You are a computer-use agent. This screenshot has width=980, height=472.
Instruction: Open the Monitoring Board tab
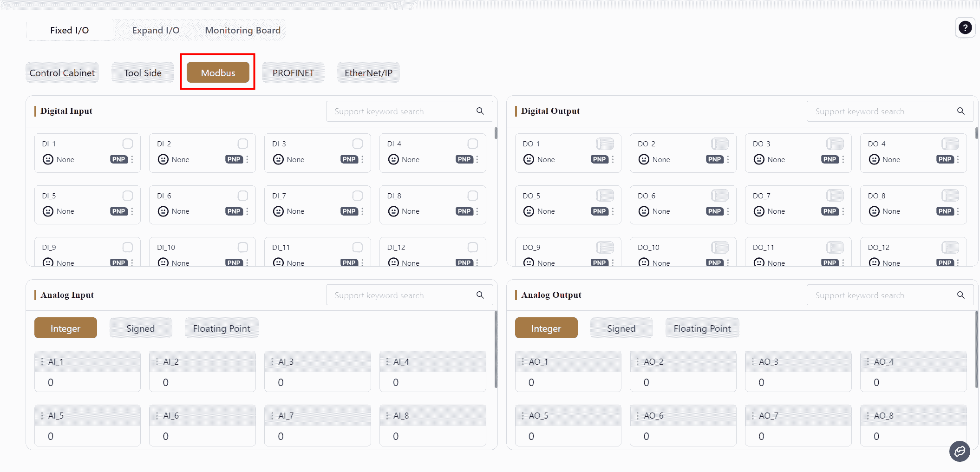pyautogui.click(x=242, y=30)
